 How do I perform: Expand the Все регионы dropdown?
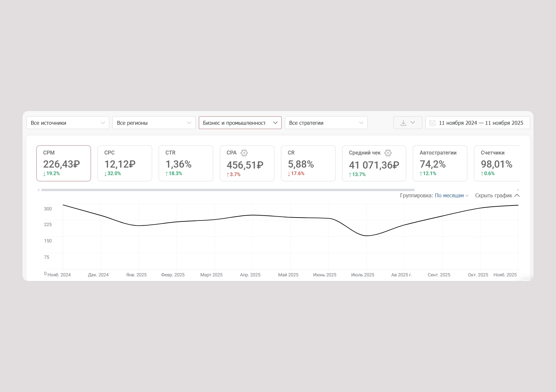[x=154, y=123]
